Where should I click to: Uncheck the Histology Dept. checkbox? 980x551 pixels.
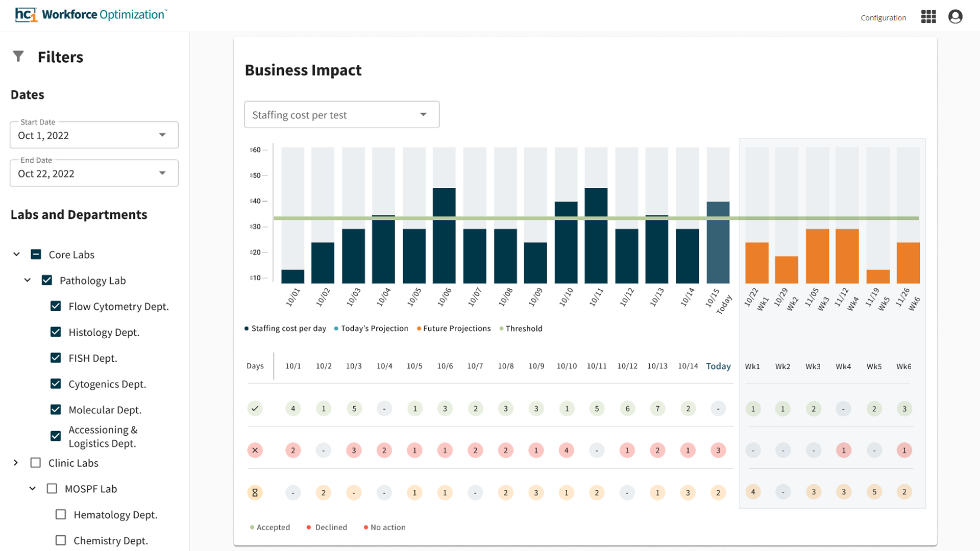pyautogui.click(x=56, y=332)
